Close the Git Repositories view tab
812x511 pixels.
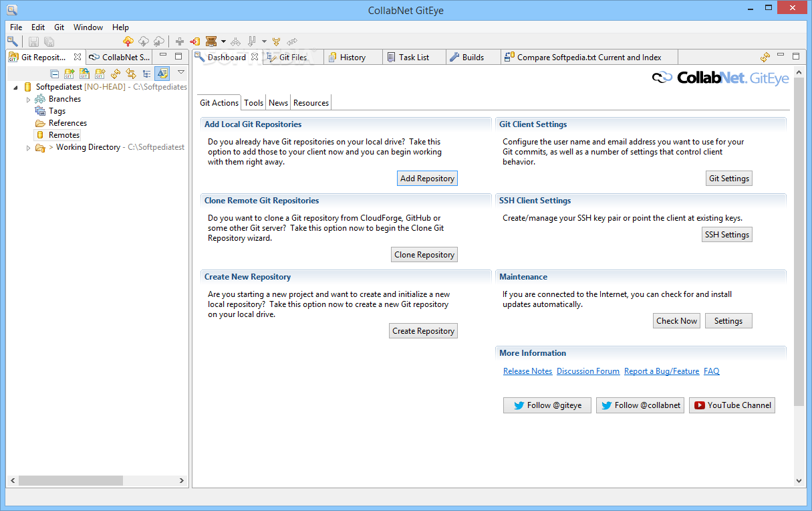(x=78, y=57)
